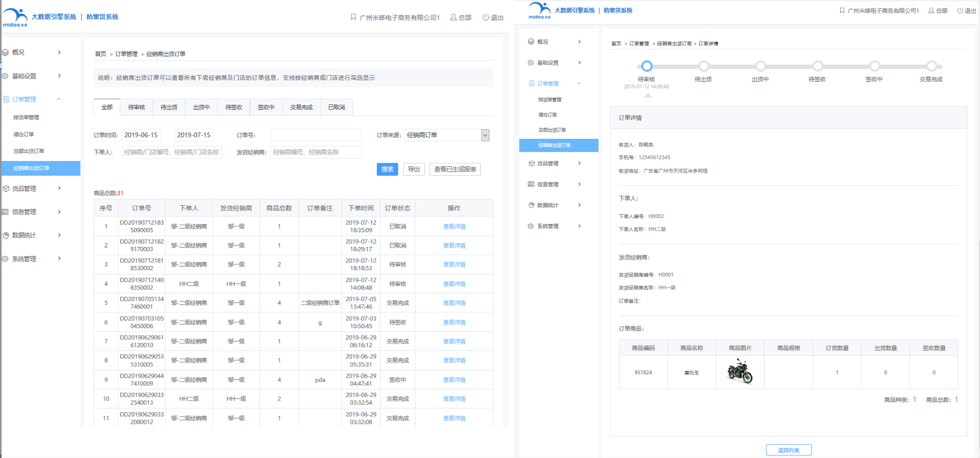This screenshot has height=458, width=980.
Task: Click the 查看已生成报表 button
Action: click(x=455, y=169)
